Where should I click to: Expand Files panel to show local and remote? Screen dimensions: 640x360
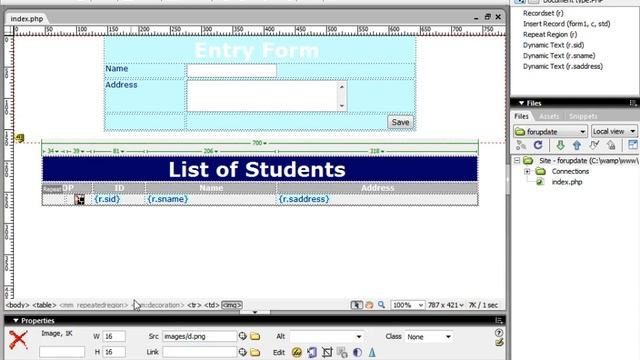633,145
